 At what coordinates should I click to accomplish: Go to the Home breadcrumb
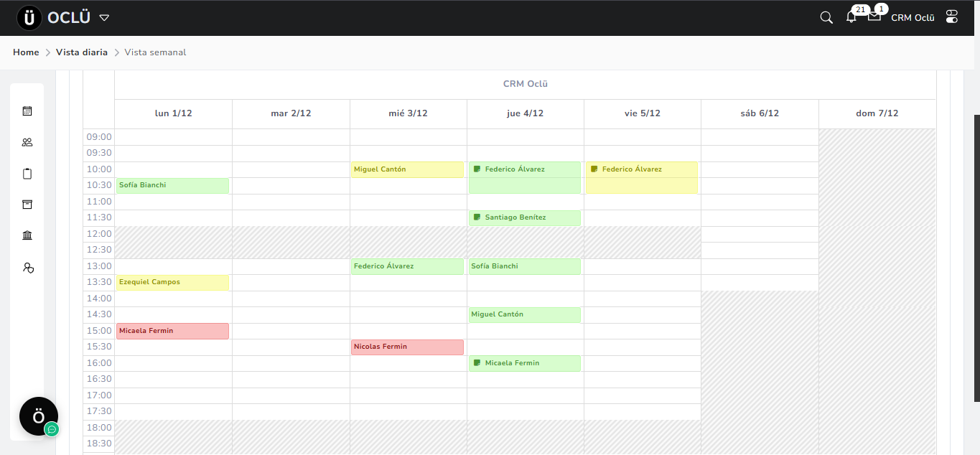pos(26,52)
